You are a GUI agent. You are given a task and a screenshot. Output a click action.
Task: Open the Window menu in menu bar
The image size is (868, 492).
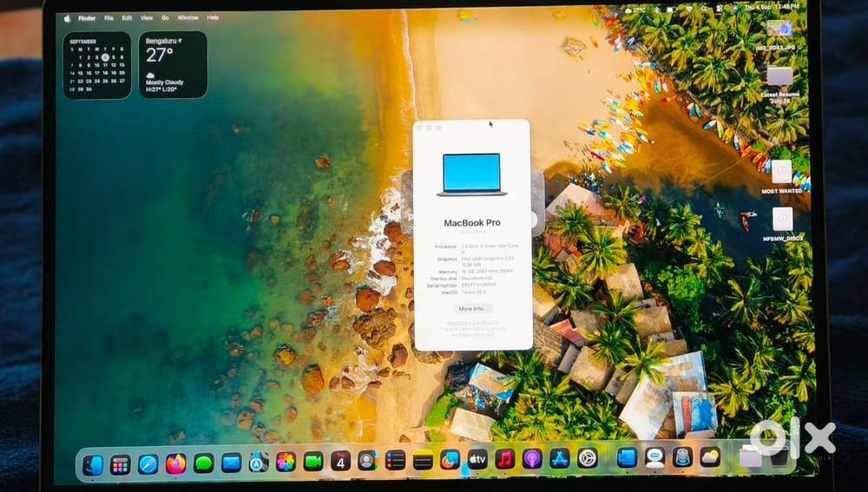click(x=187, y=17)
